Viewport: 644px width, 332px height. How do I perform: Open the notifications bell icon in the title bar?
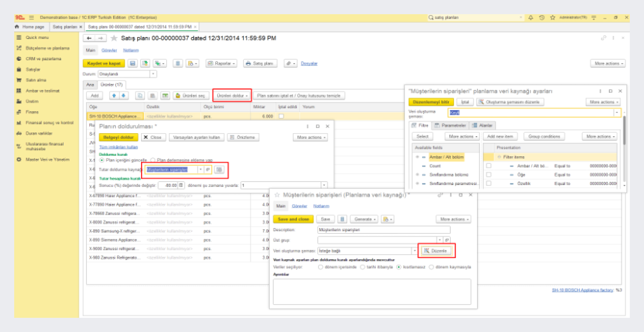(x=531, y=17)
